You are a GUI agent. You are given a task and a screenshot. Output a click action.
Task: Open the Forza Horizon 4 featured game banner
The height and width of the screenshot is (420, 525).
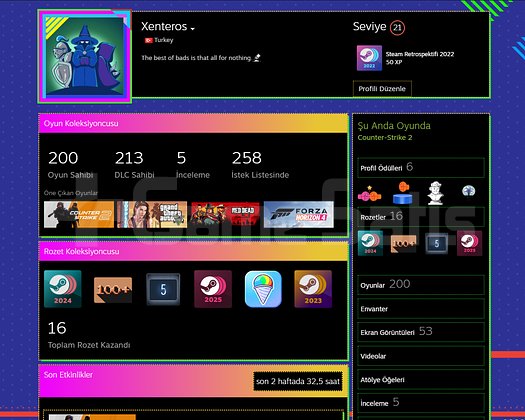coord(299,214)
